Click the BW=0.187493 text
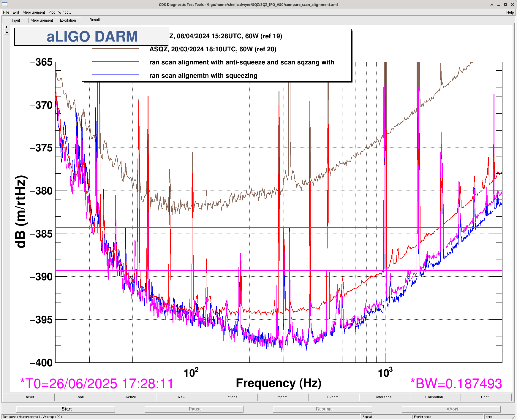 [456, 384]
